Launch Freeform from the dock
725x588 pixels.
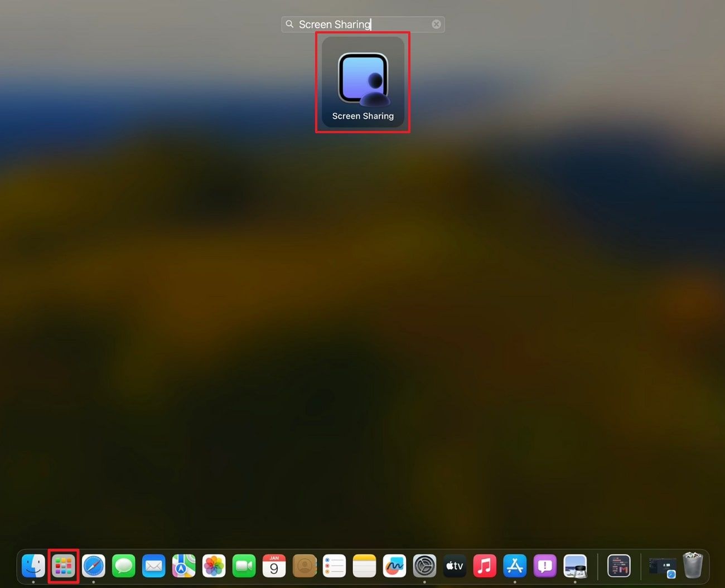[394, 566]
